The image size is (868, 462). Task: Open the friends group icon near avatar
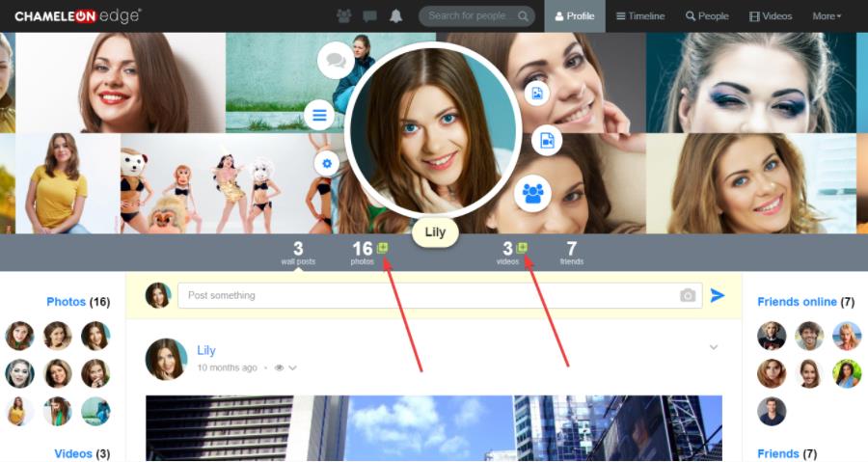tap(532, 193)
